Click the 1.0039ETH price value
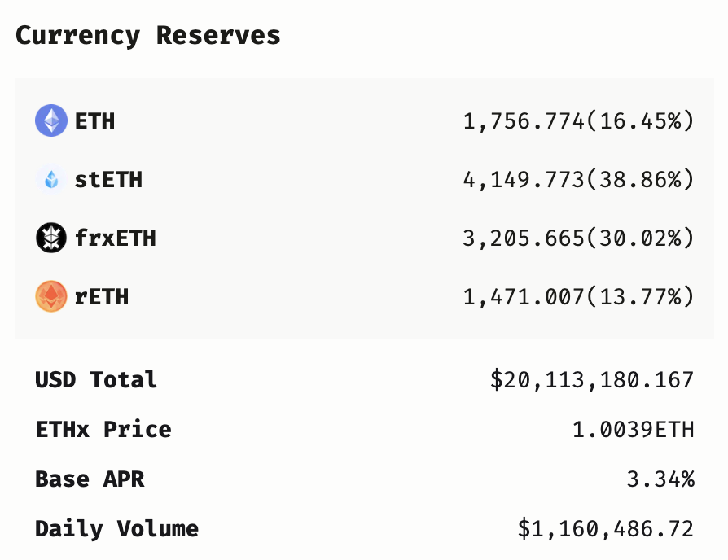This screenshot has height=560, width=728. tap(634, 430)
